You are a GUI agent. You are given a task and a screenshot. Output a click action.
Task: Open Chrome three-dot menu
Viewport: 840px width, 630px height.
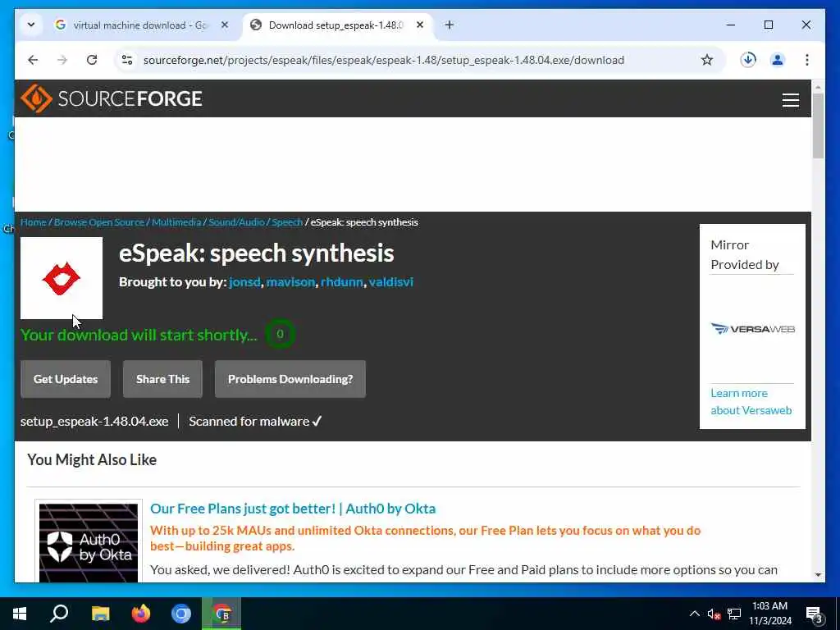pyautogui.click(x=807, y=60)
